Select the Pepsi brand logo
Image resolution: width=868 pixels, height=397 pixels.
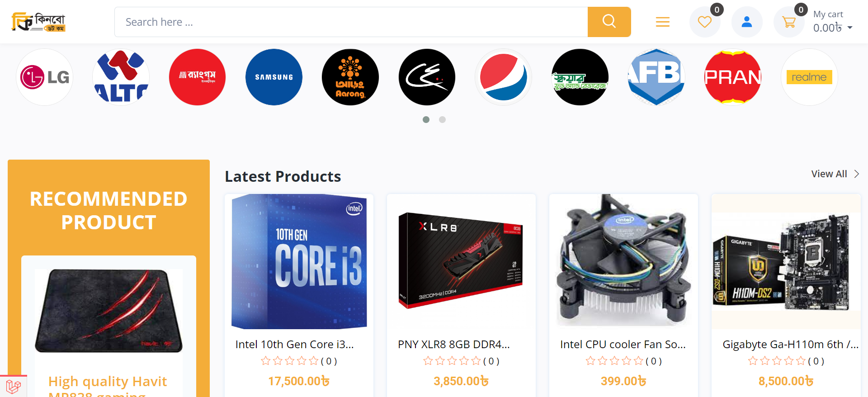click(x=503, y=77)
